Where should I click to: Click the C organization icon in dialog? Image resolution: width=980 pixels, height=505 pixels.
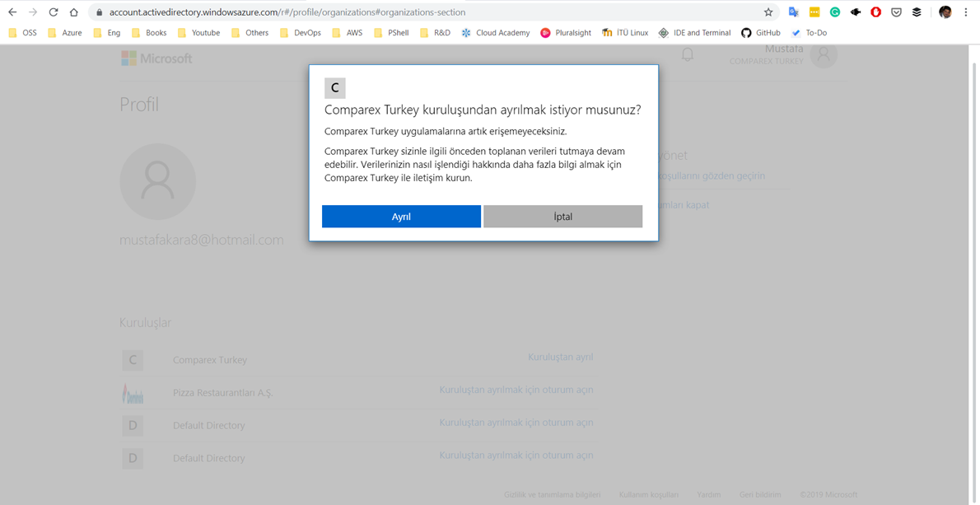pos(335,88)
